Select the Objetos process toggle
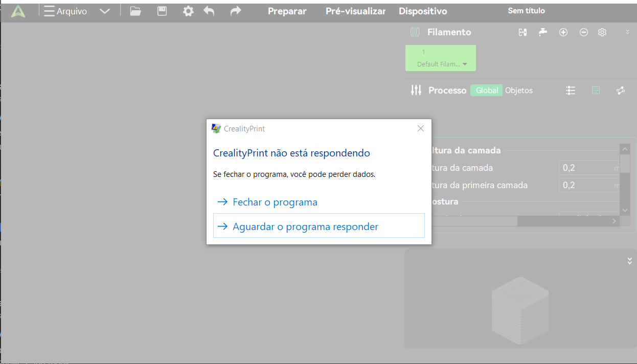 click(x=519, y=90)
